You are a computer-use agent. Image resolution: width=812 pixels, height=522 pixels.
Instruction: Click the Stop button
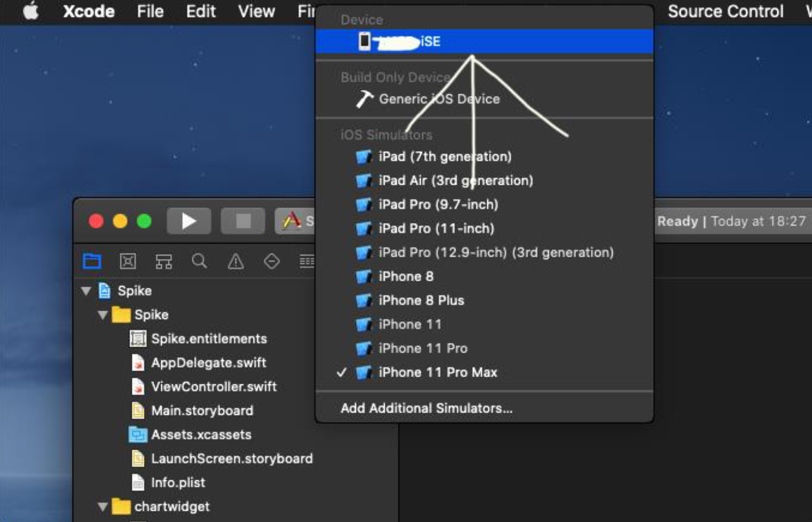(243, 221)
